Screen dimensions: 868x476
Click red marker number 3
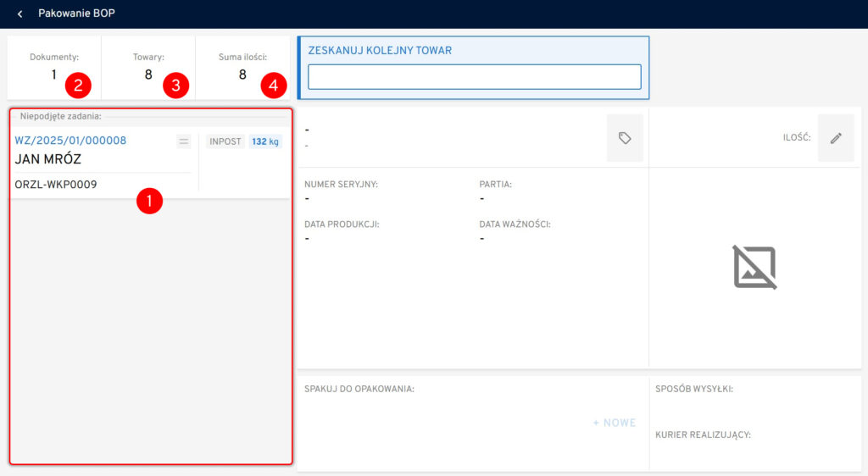click(175, 85)
